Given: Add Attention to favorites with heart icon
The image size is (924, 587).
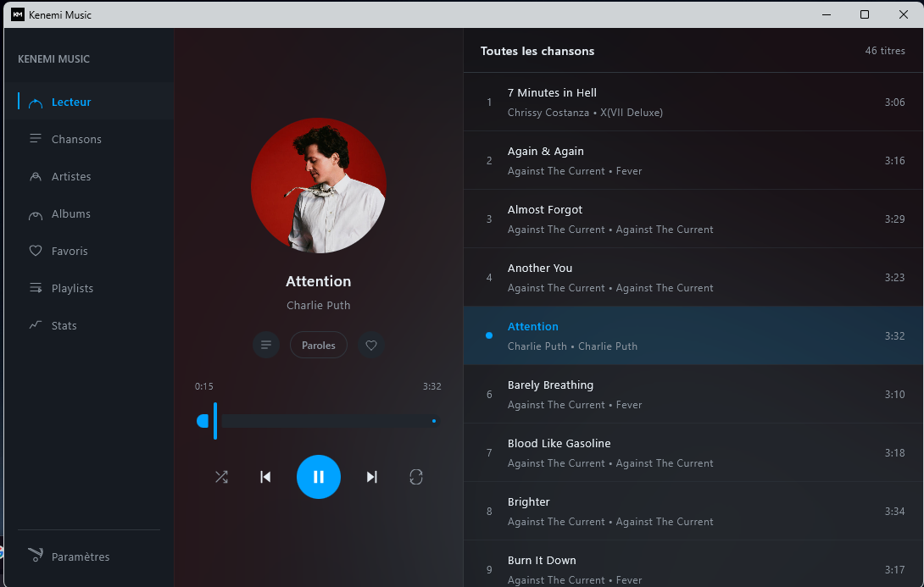Looking at the screenshot, I should click(x=370, y=345).
